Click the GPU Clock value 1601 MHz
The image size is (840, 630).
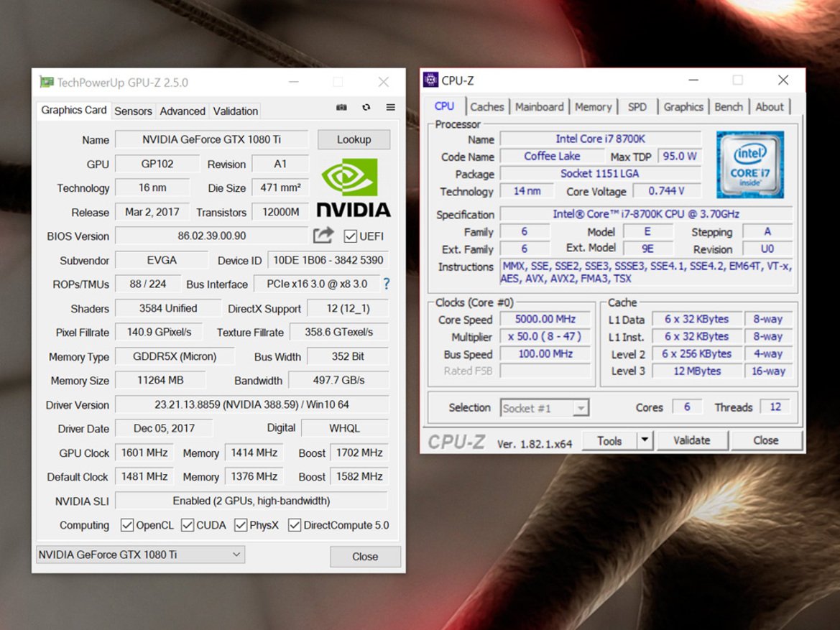tap(144, 453)
